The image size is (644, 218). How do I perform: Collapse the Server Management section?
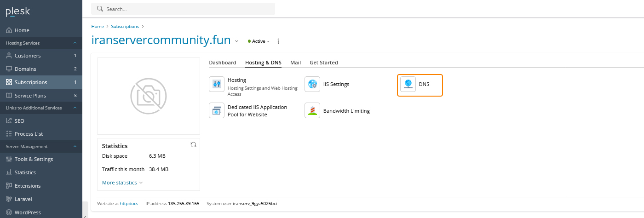(75, 147)
